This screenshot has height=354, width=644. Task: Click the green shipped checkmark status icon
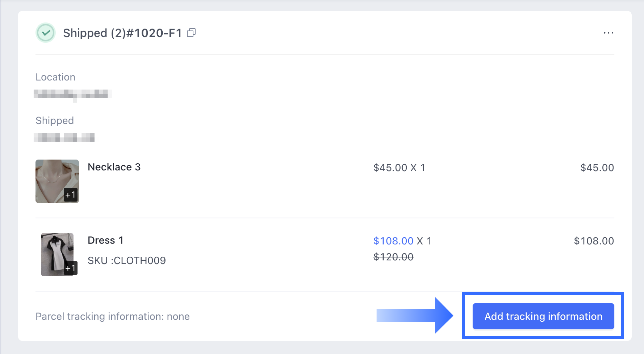pos(45,33)
